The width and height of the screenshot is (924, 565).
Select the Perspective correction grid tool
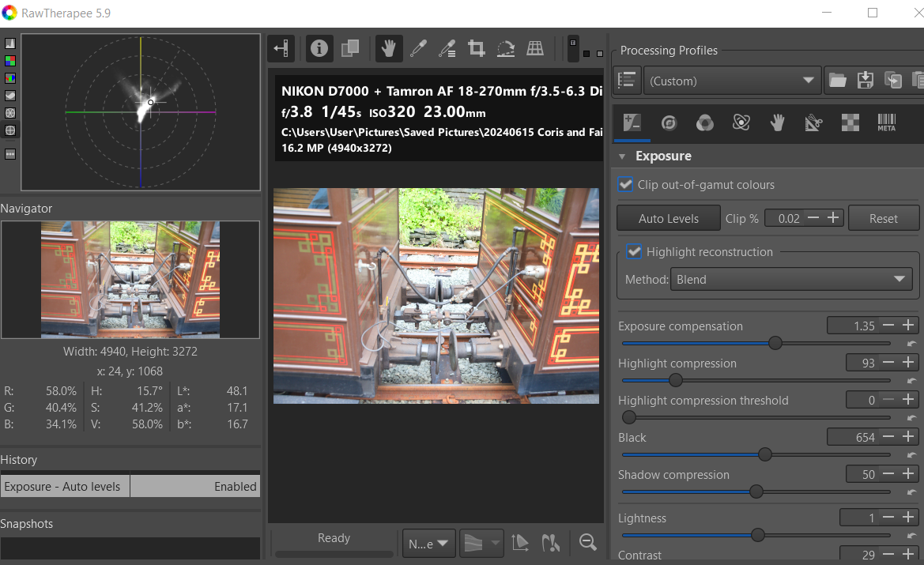pos(535,49)
